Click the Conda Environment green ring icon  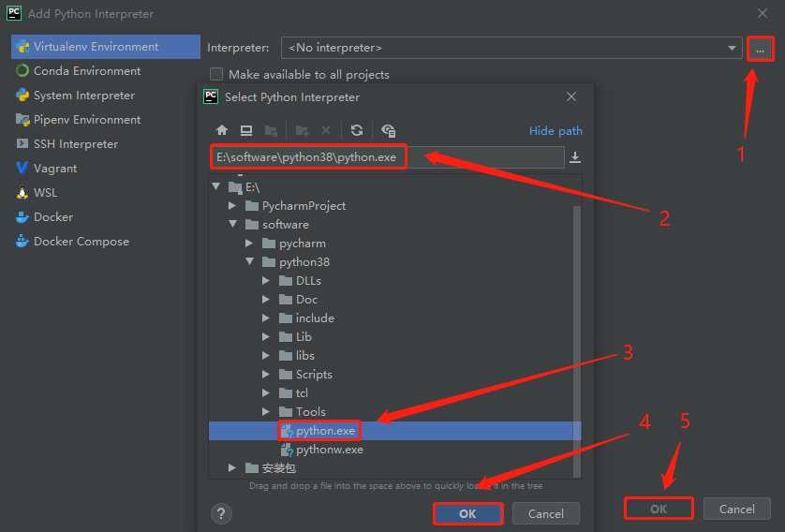(x=22, y=70)
